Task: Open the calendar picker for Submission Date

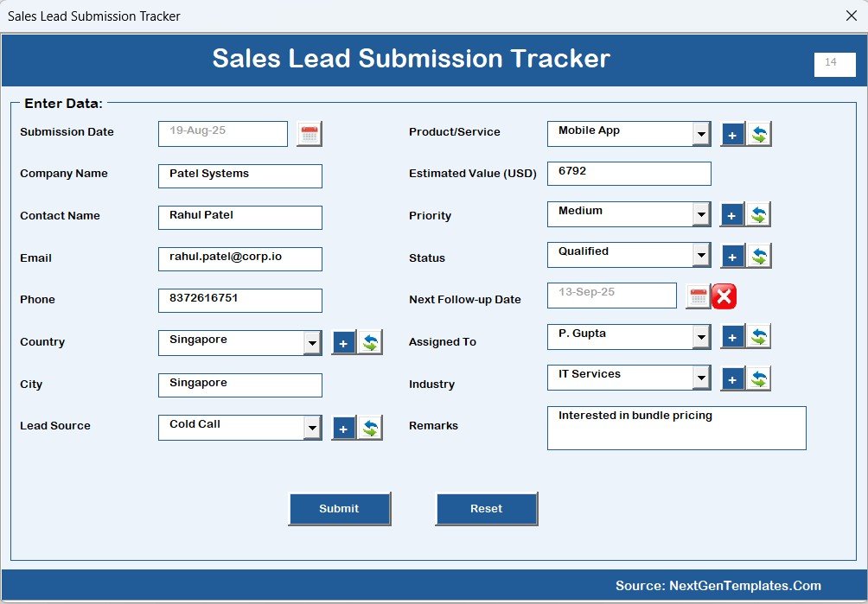Action: point(309,133)
